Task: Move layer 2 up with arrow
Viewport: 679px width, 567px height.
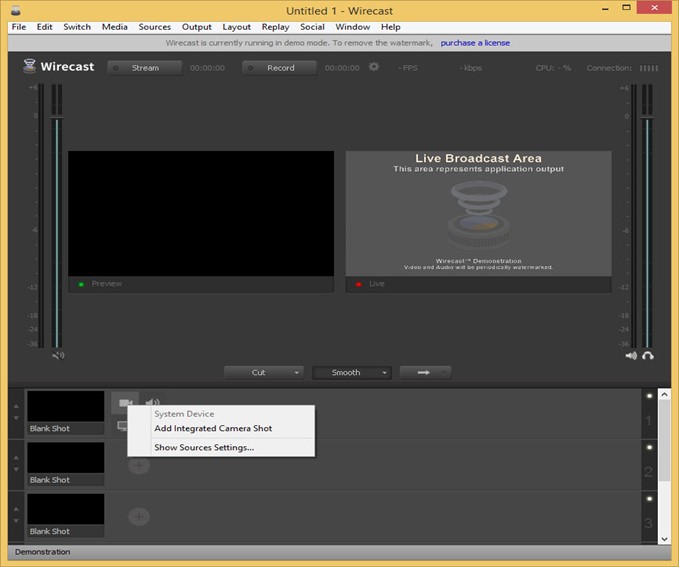Action: (x=16, y=457)
